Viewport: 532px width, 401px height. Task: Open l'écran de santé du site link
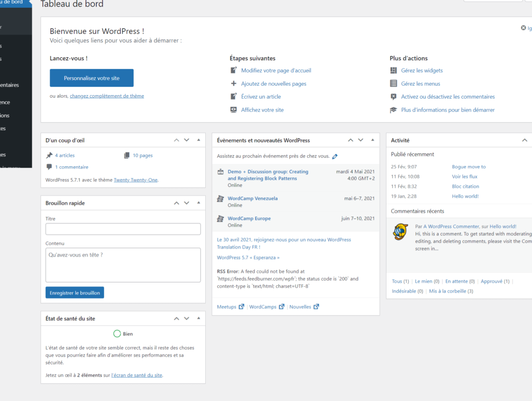pos(137,375)
